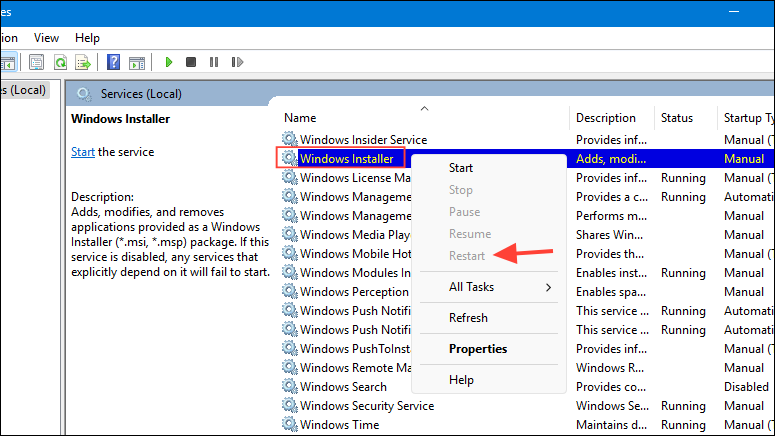
Task: Click the 'Adds, modi...' description cell
Action: (x=611, y=159)
